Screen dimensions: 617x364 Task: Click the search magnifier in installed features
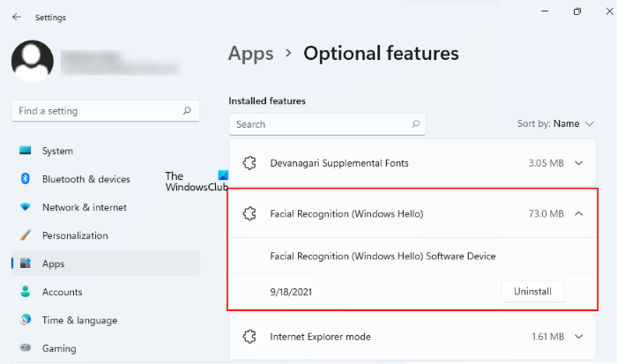click(x=416, y=124)
